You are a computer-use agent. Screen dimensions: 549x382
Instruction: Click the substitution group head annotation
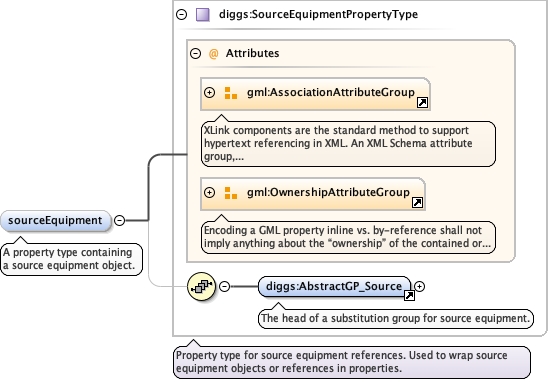pos(396,319)
